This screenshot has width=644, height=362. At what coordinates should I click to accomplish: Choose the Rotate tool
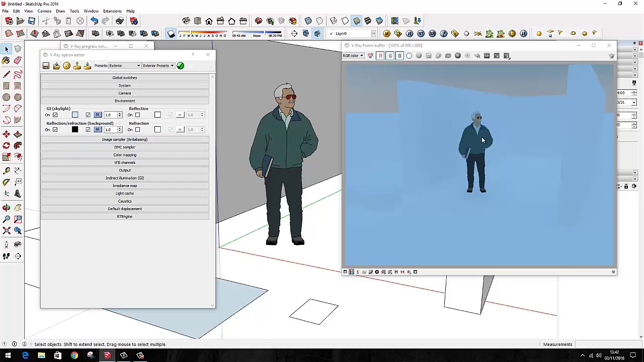(x=6, y=146)
